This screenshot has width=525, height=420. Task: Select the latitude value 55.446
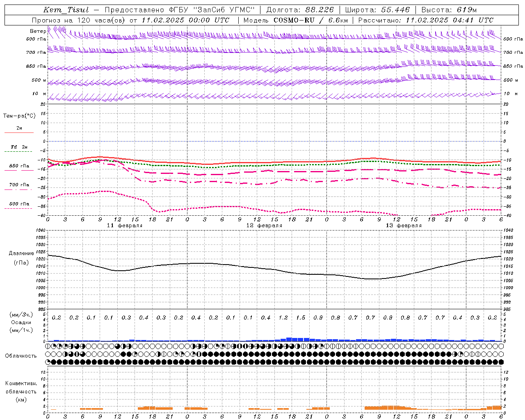(x=395, y=10)
